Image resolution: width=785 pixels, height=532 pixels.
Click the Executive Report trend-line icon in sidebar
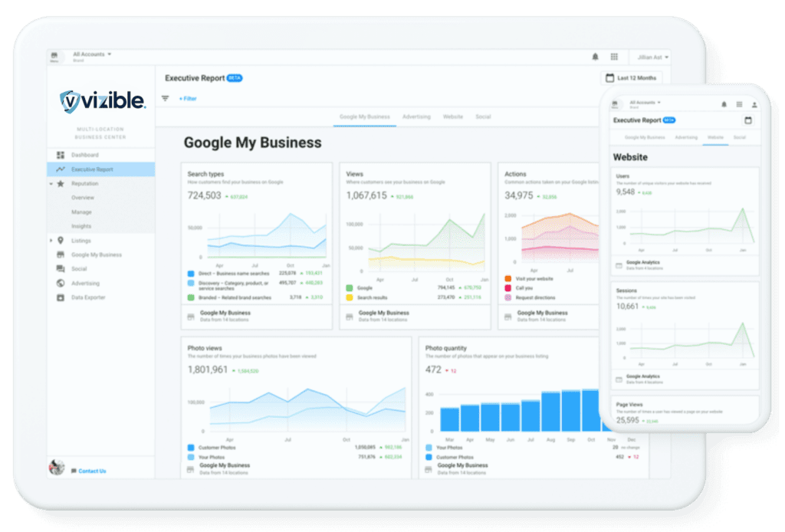pyautogui.click(x=61, y=169)
